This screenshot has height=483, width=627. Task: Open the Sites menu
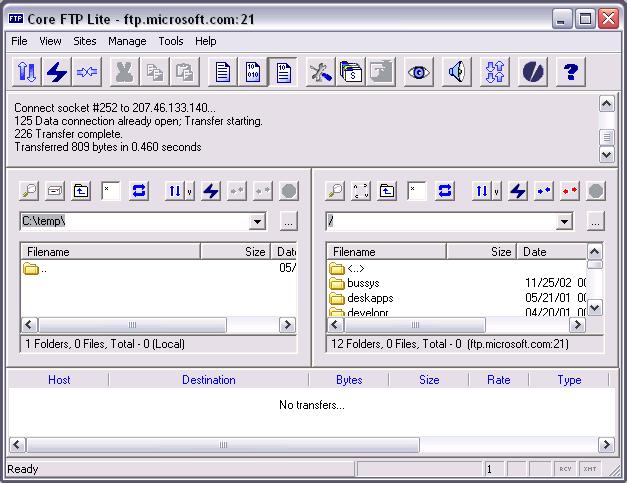coord(85,41)
